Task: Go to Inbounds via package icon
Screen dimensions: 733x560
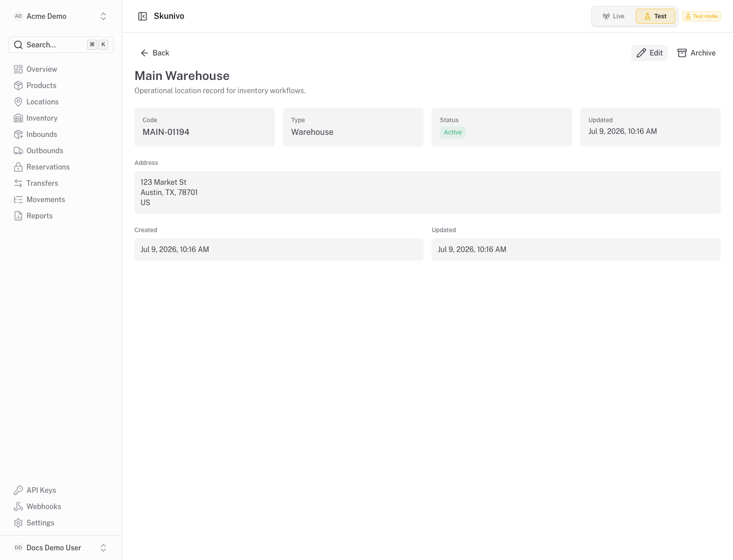Action: [x=18, y=134]
